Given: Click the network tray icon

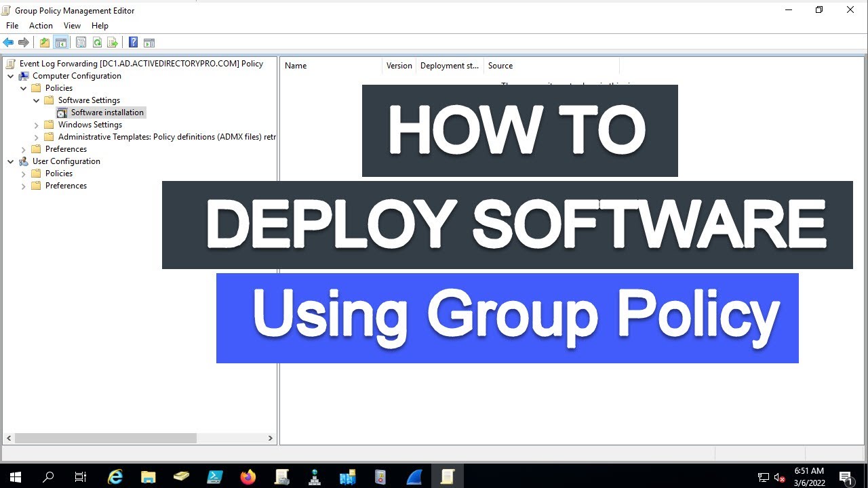Looking at the screenshot, I should point(764,477).
